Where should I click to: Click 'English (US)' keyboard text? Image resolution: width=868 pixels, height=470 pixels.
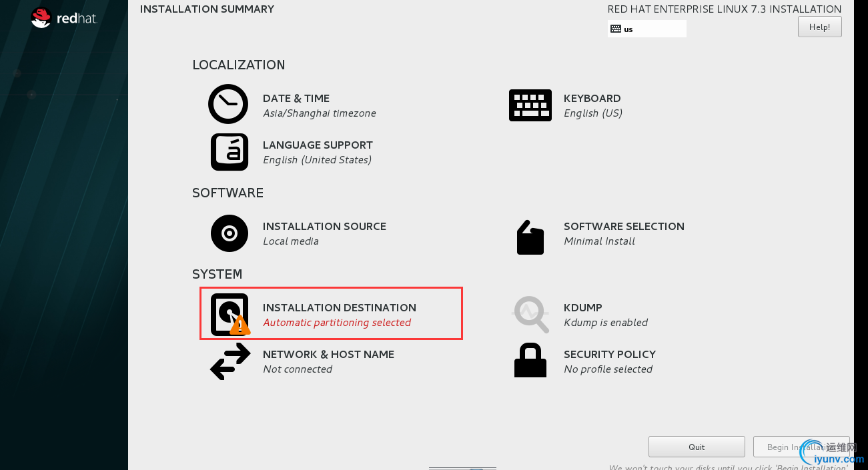click(x=593, y=113)
